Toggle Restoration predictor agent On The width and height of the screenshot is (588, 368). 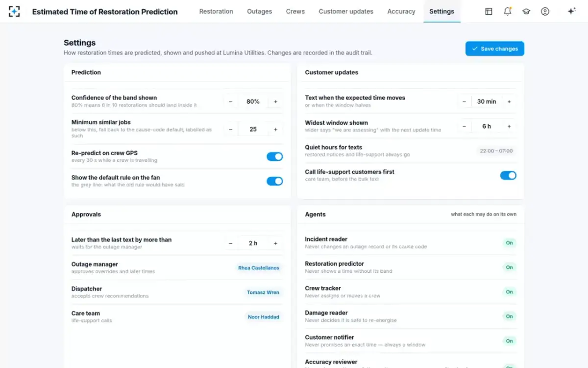[x=510, y=267]
